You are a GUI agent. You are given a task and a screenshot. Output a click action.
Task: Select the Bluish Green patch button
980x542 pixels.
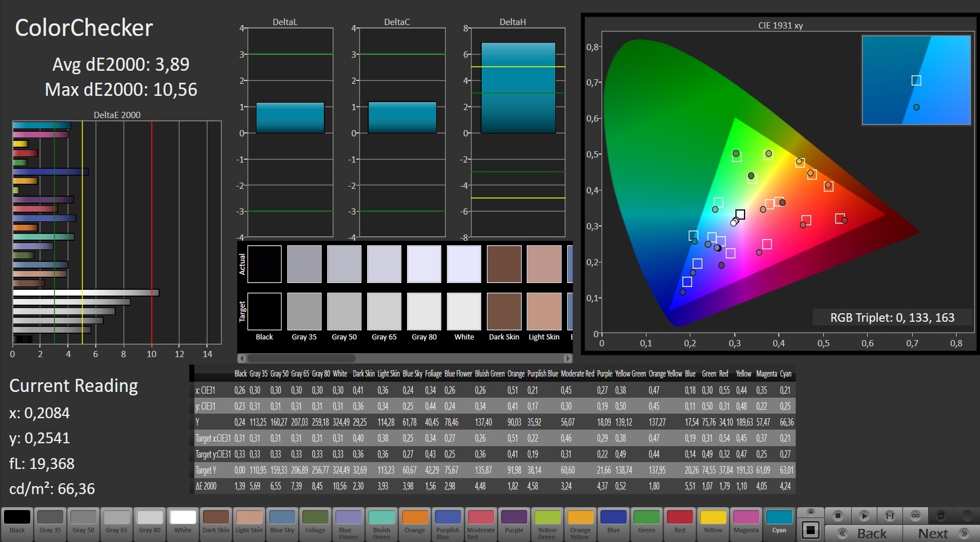pyautogui.click(x=381, y=524)
